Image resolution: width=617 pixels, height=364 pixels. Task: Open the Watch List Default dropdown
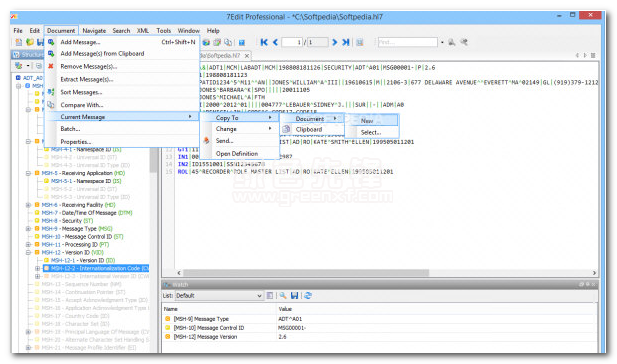click(259, 296)
